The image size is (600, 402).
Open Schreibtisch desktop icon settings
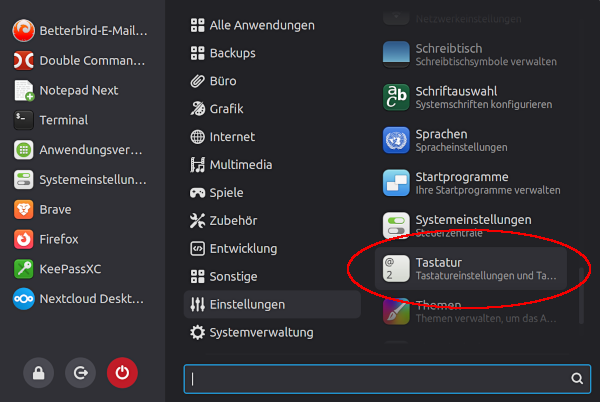coord(471,55)
